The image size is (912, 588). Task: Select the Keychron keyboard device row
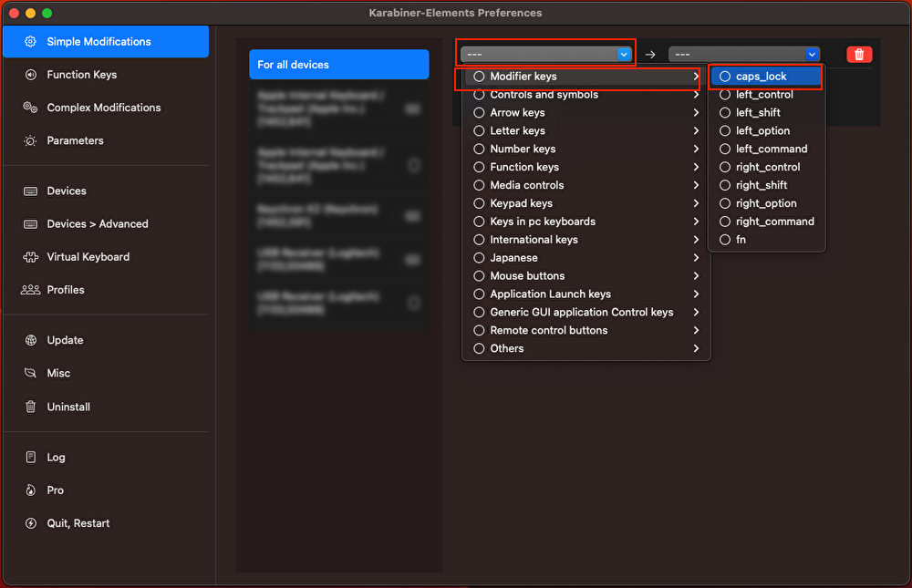(339, 216)
